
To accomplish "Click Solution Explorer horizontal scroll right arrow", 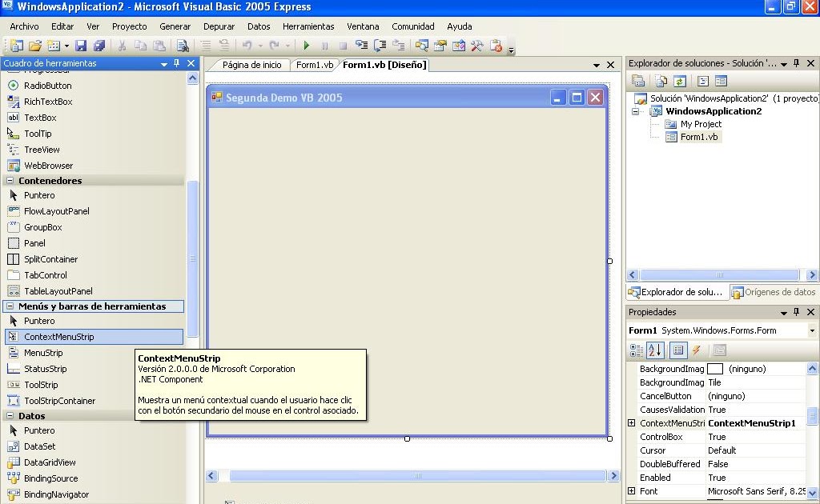I will (811, 274).
